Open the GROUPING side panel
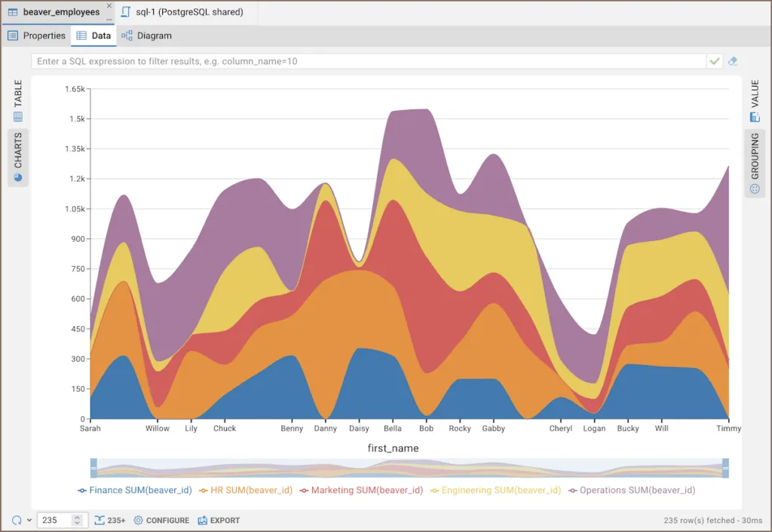 point(755,163)
